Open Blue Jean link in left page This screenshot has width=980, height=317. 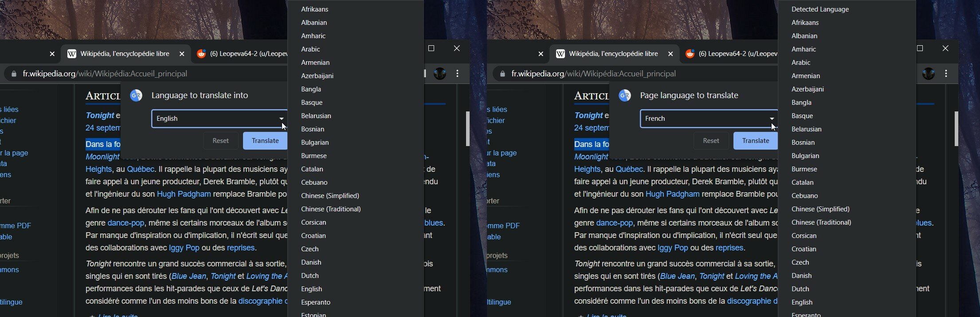[x=189, y=276]
